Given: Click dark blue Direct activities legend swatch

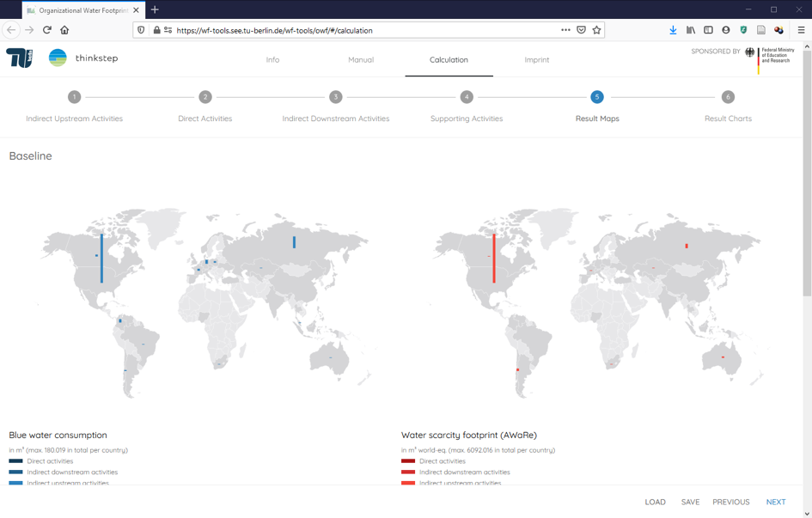Looking at the screenshot, I should point(15,461).
